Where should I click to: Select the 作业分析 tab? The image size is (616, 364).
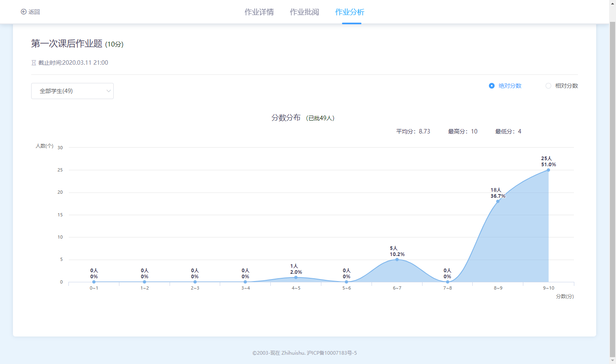click(350, 12)
